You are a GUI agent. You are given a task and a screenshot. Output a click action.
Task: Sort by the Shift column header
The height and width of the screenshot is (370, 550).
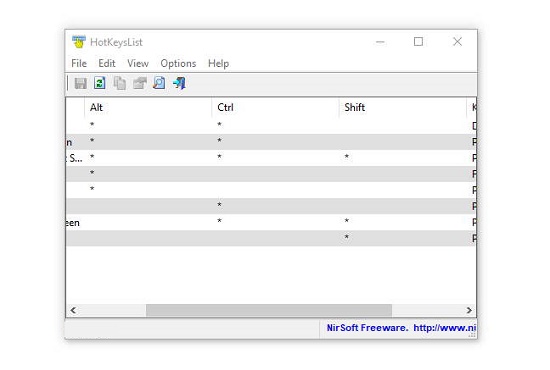click(403, 107)
